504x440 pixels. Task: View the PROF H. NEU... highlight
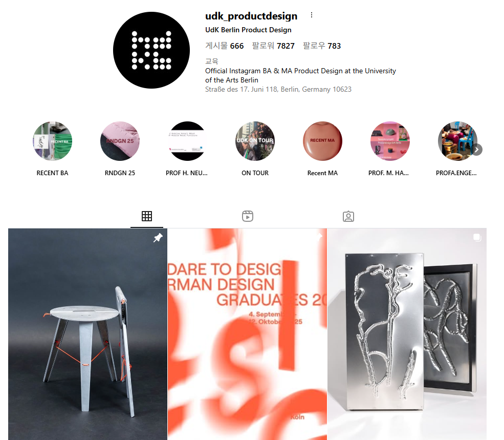coord(187,141)
